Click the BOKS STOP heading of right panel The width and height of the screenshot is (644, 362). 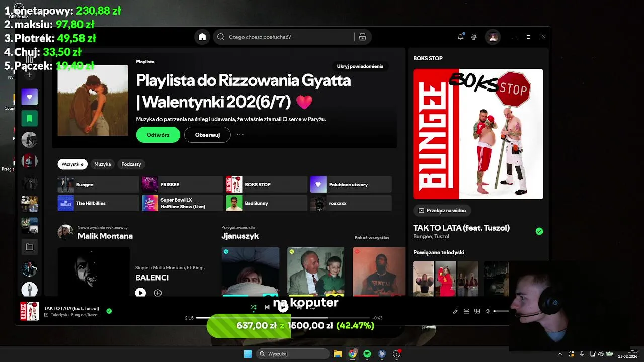tap(428, 58)
